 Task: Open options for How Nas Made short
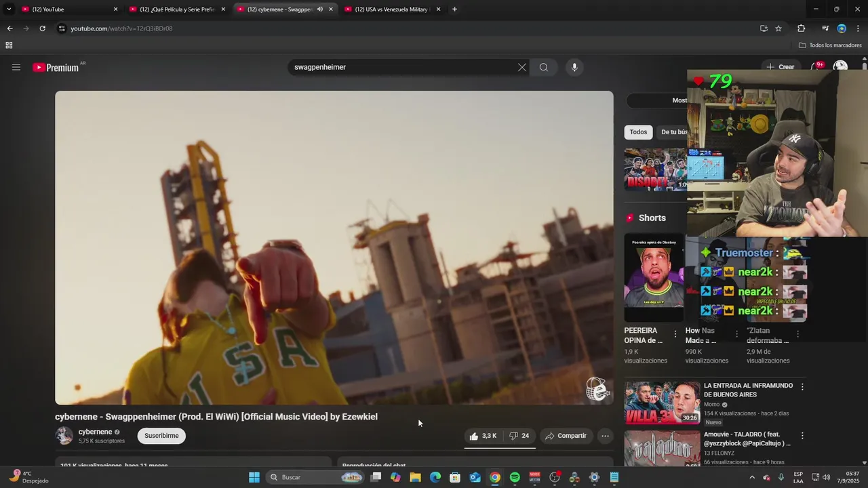[736, 334]
